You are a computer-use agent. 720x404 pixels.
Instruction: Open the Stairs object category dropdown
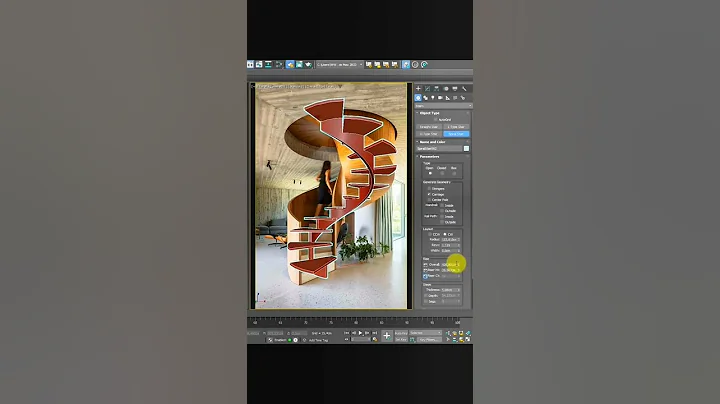click(443, 106)
